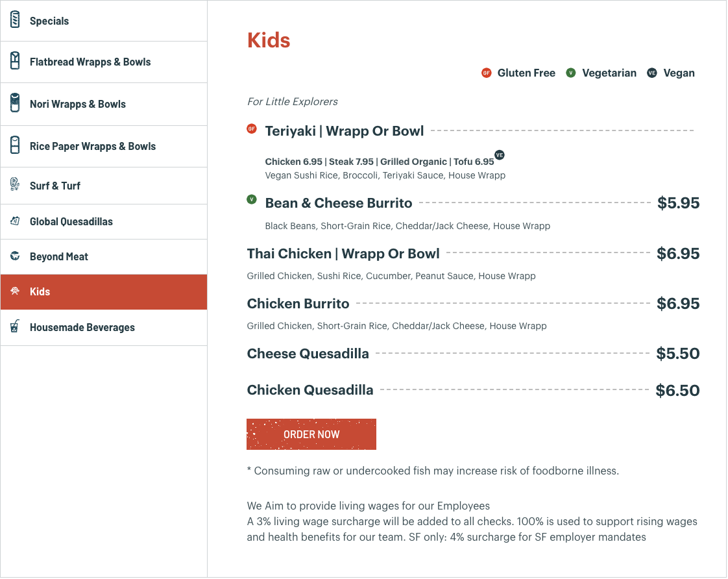Click the Housemade Beverages cup icon

[15, 327]
